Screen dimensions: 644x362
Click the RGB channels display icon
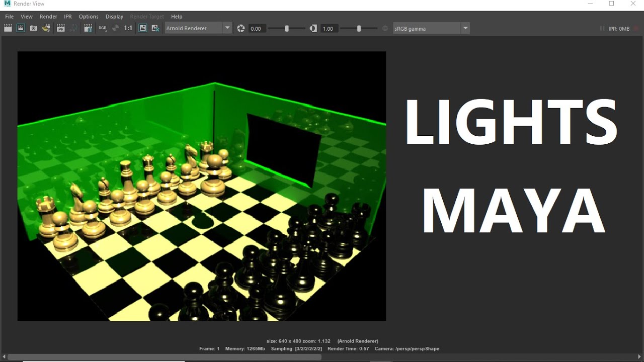coord(102,28)
